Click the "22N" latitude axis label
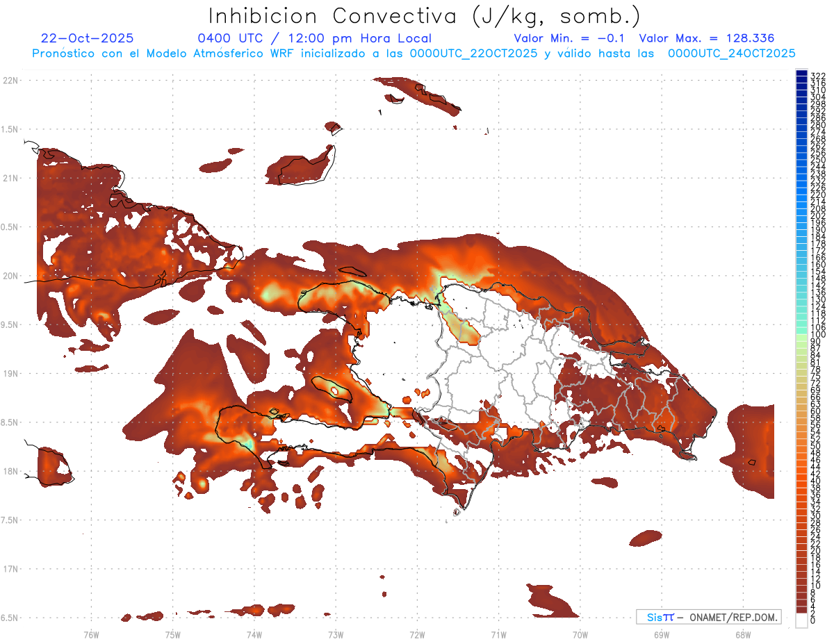Screen dimensions: 834x644 tap(10, 81)
